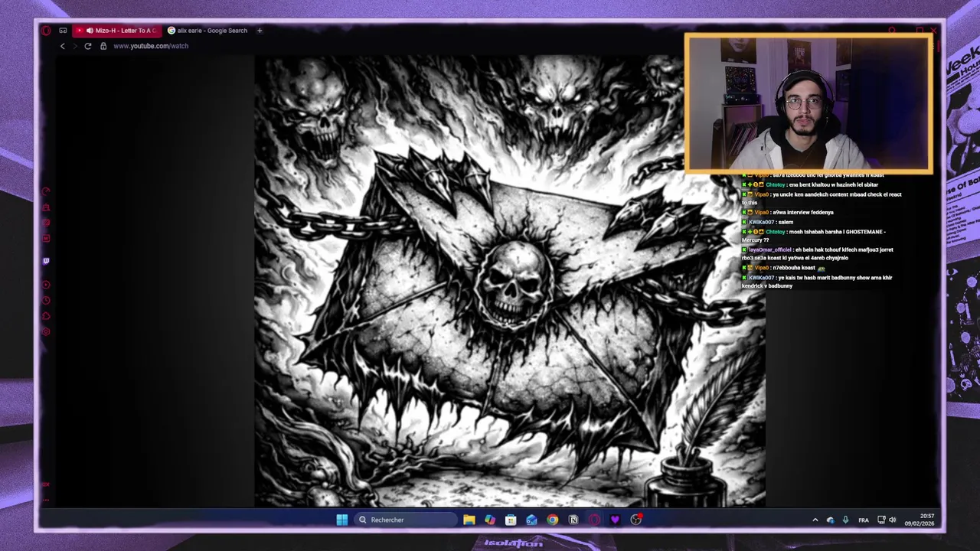Open a new tab with plus button

260,31
